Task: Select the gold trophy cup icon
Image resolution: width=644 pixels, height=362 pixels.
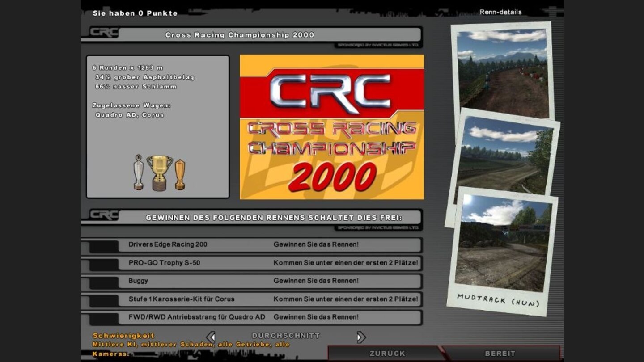Action: 160,173
